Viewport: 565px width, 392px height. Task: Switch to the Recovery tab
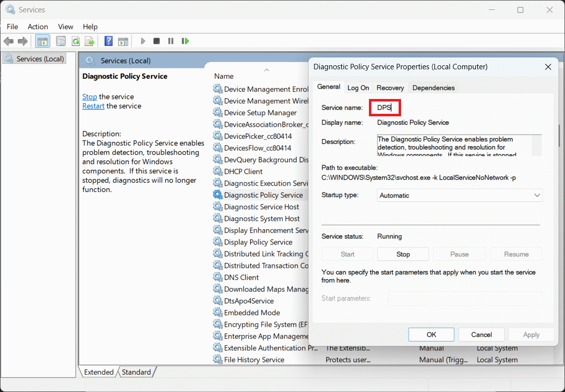390,88
